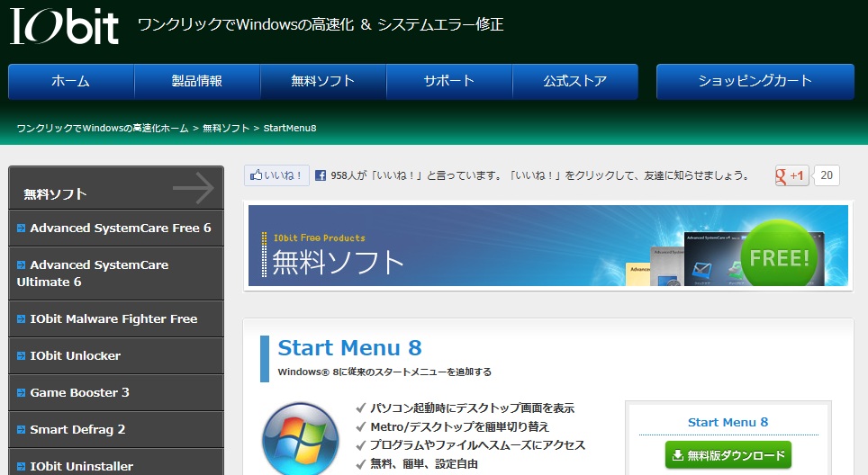
Task: Open the 公式ストア navigation tab
Action: pos(575,81)
